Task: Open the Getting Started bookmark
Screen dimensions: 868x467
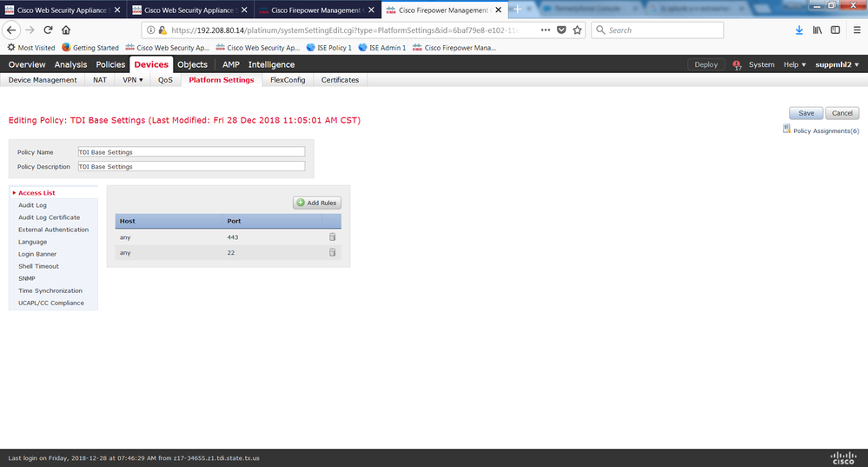Action: click(x=90, y=48)
